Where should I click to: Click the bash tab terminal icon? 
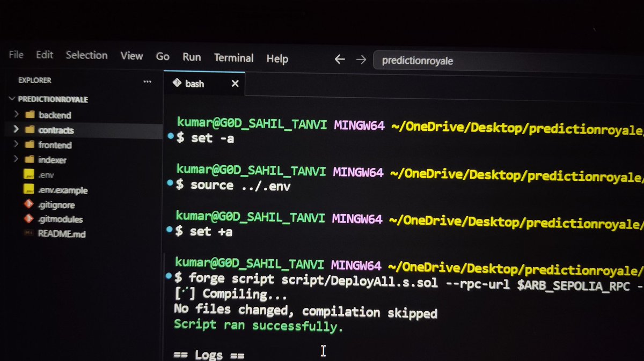[177, 83]
